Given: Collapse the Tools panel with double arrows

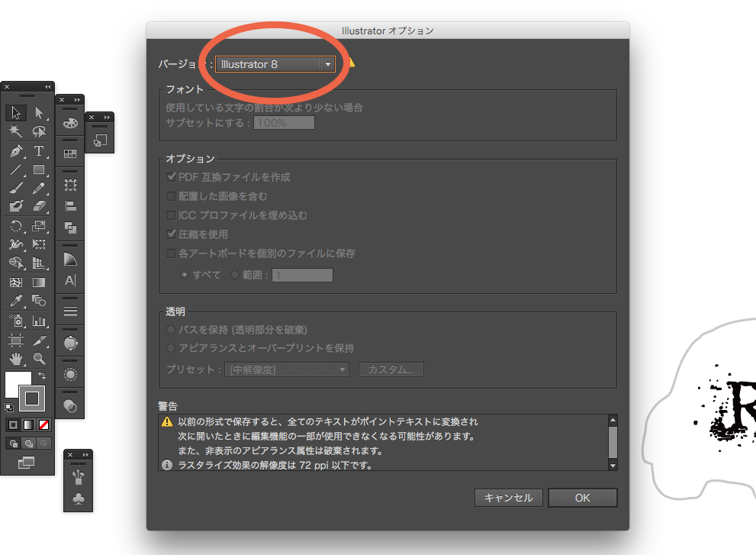Looking at the screenshot, I should pos(48,87).
